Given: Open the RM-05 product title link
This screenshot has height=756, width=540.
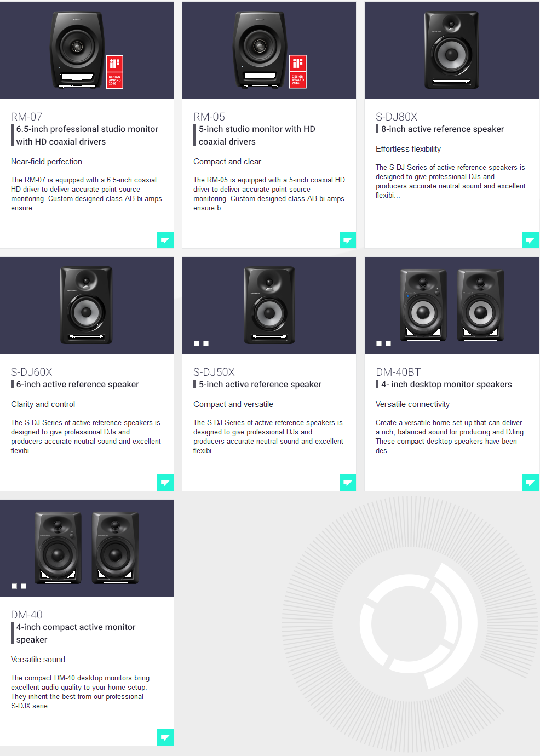Looking at the screenshot, I should coord(209,117).
